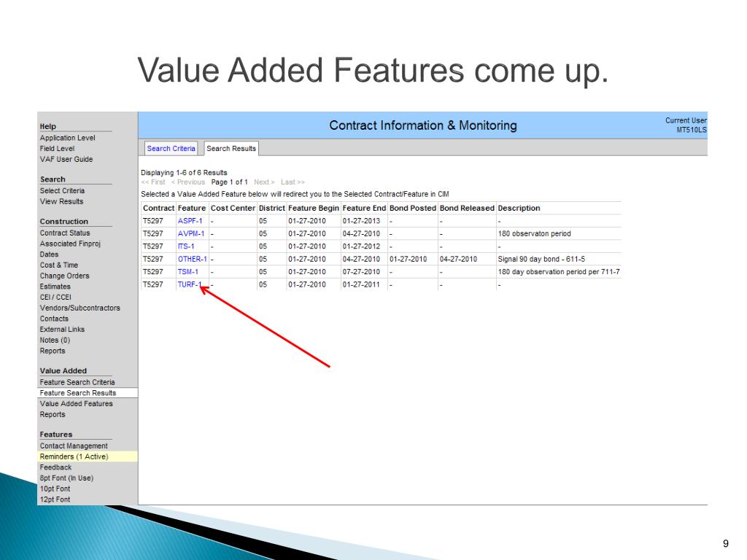Select the '180 observaton period' description cell
Image resolution: width=747 pixels, height=560 pixels.
pyautogui.click(x=534, y=234)
